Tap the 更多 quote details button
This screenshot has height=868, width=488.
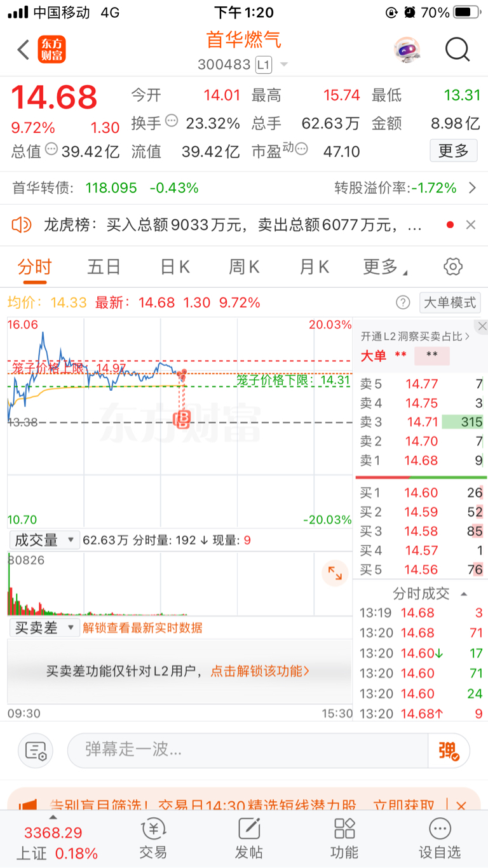pos(454,151)
